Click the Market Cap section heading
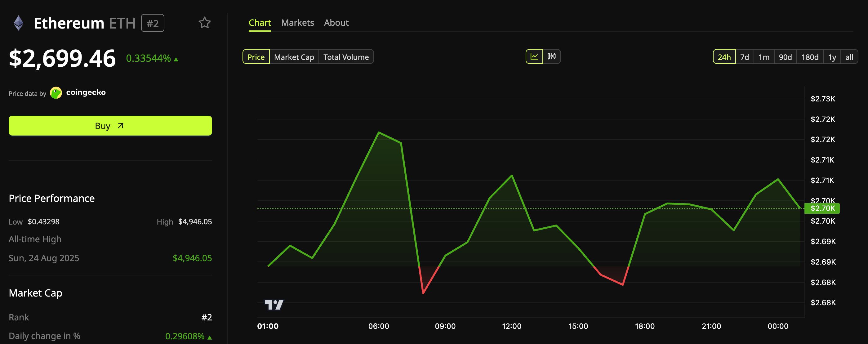 tap(35, 293)
